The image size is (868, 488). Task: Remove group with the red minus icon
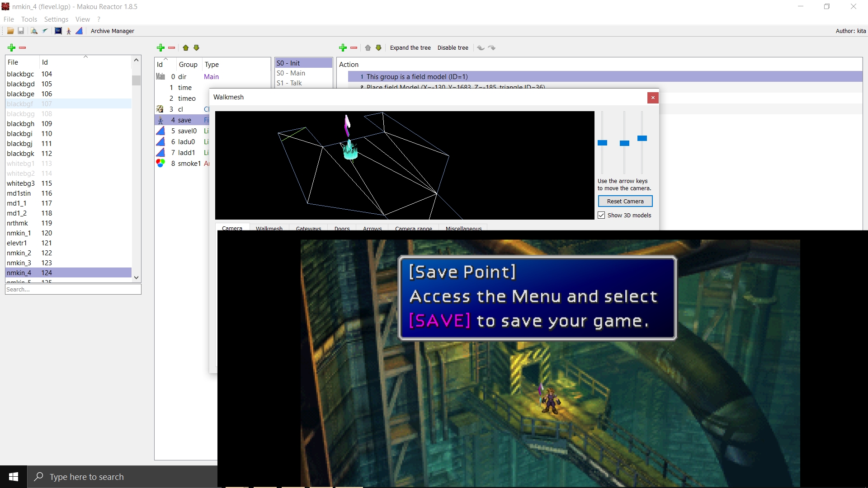[171, 48]
